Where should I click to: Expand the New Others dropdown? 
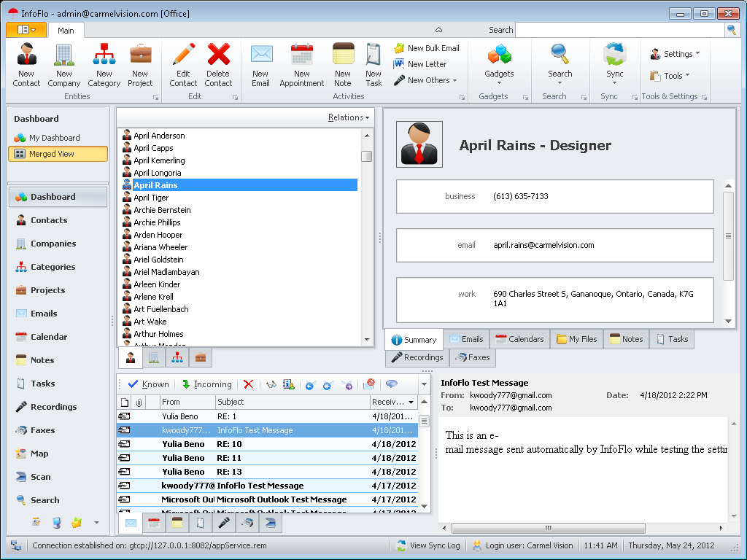(x=426, y=80)
